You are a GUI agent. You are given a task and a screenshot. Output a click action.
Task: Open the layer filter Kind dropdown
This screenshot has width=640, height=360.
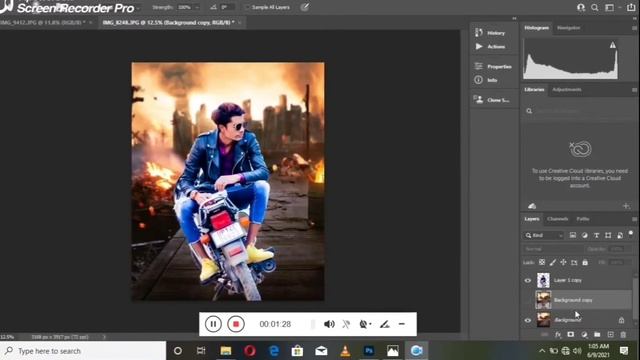544,235
